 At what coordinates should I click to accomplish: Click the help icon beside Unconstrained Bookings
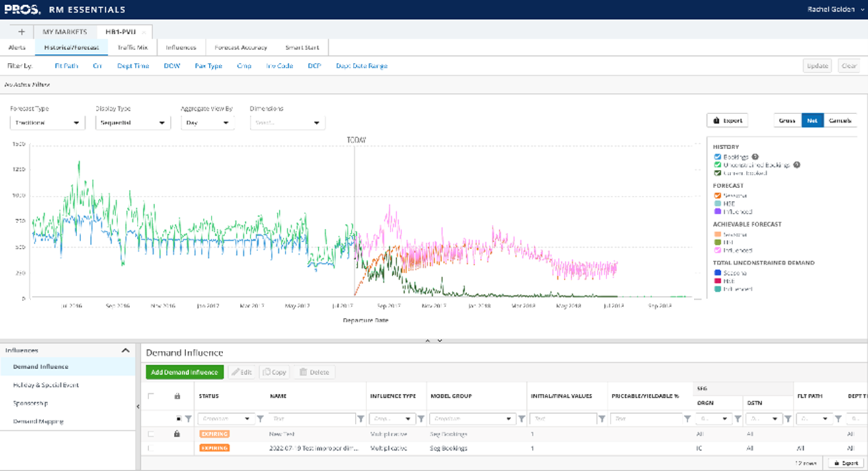point(797,165)
